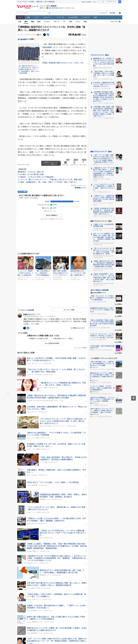Select 安全性 poll result bar
This screenshot has height=644, width=138.
62,201
